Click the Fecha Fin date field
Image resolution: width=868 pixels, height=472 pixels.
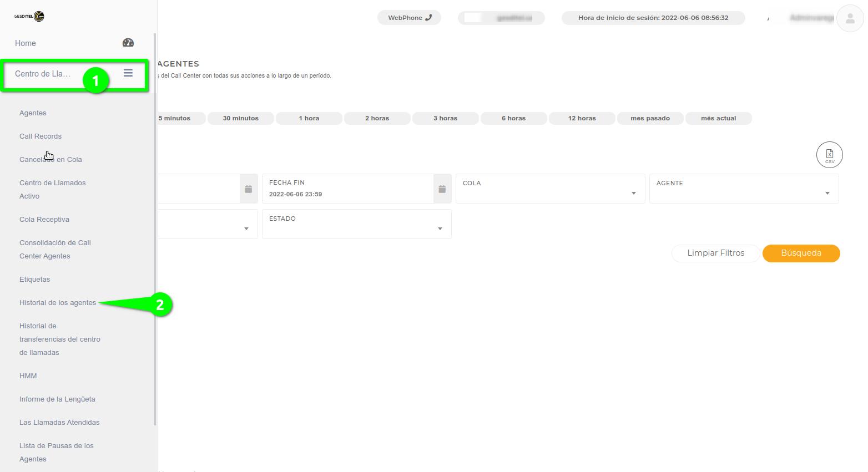click(x=348, y=189)
